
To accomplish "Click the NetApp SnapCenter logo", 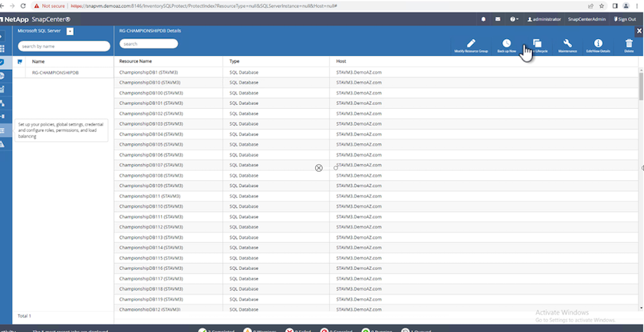I will (35, 19).
